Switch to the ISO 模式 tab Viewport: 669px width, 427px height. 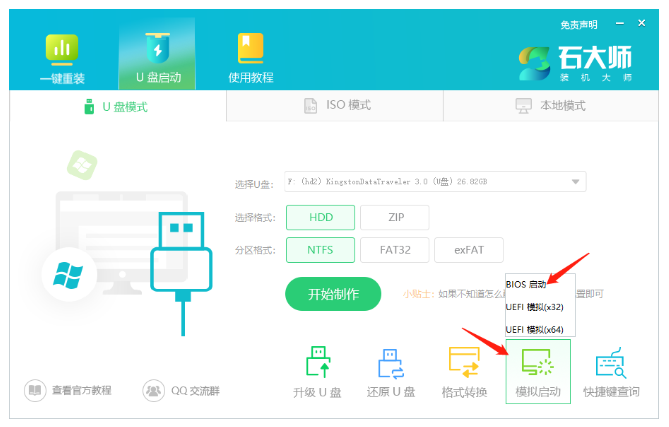[336, 106]
